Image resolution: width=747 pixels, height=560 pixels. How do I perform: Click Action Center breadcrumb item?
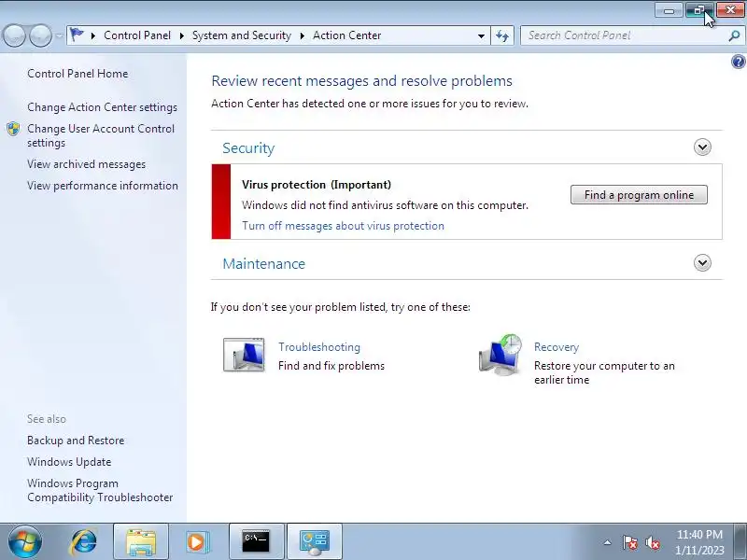tap(346, 35)
